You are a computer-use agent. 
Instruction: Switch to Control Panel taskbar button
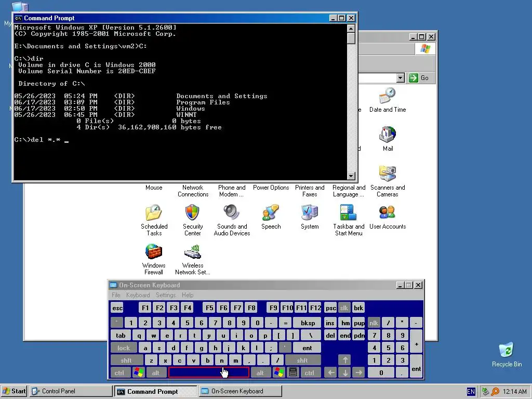[x=71, y=391]
